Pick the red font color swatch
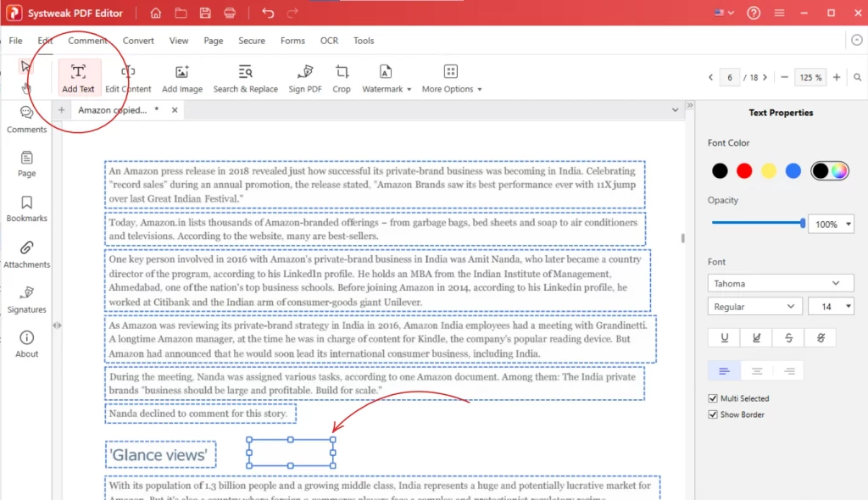Image resolution: width=868 pixels, height=500 pixels. pyautogui.click(x=744, y=171)
